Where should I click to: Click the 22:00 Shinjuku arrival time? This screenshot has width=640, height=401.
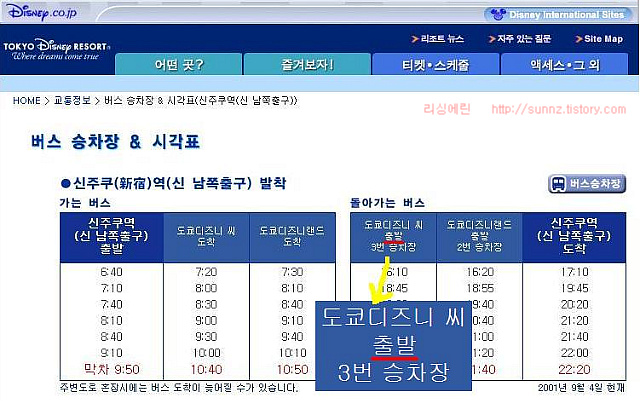click(x=574, y=353)
